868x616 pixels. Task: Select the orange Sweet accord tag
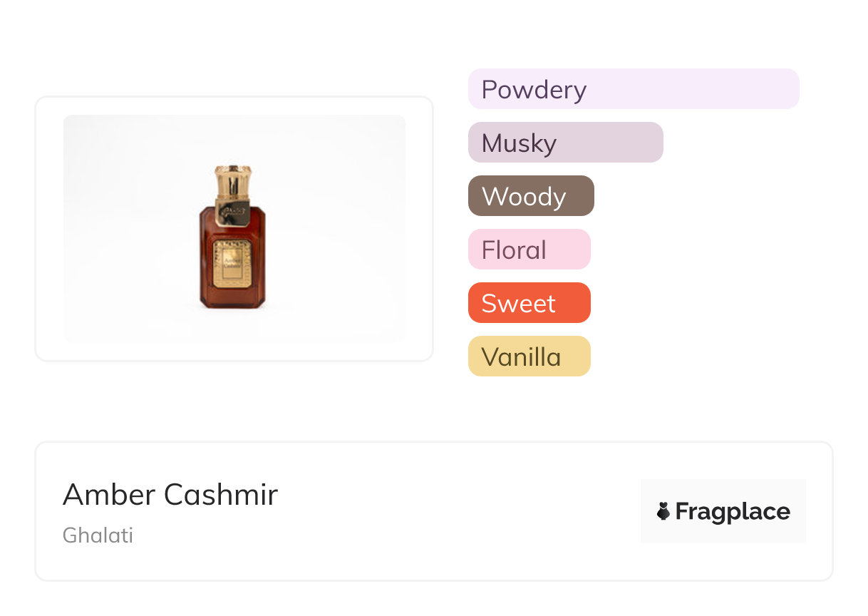529,303
